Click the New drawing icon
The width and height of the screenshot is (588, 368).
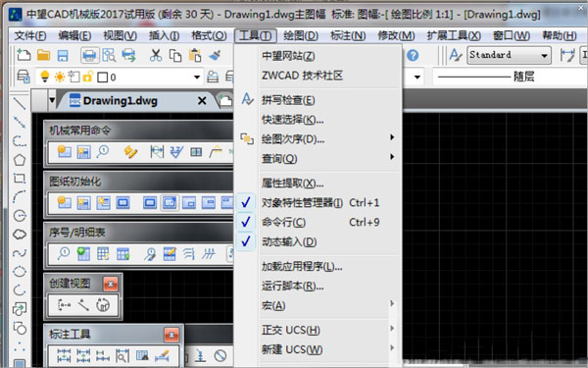pos(24,55)
